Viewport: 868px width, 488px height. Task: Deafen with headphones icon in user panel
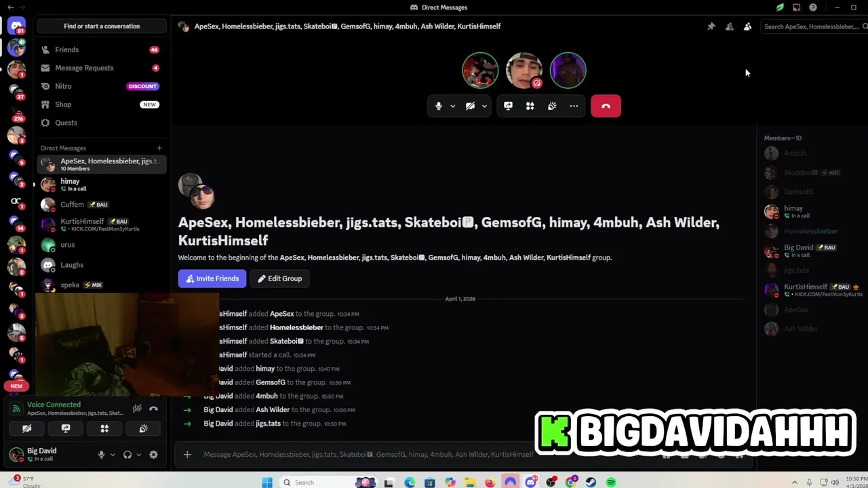tap(127, 455)
